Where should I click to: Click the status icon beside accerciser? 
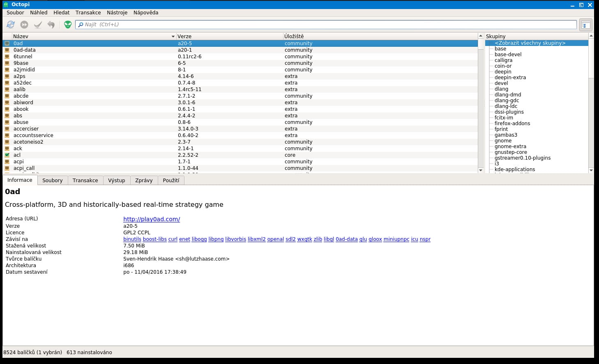[x=7, y=129]
